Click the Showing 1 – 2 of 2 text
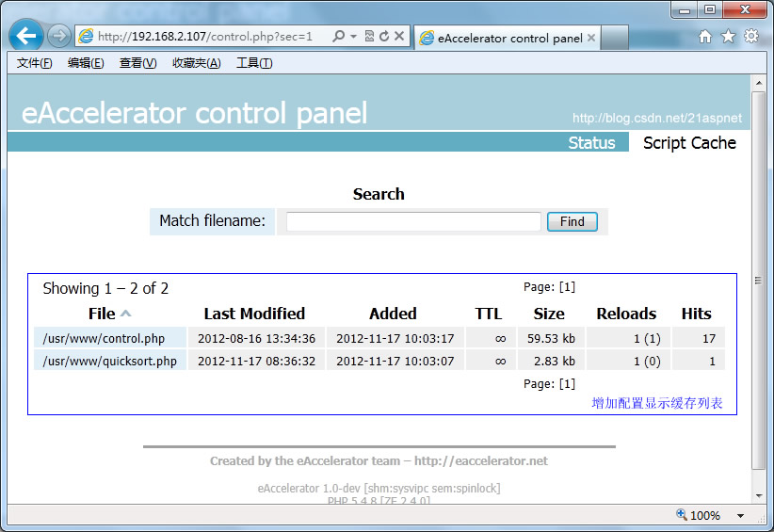This screenshot has height=532, width=774. 105,288
